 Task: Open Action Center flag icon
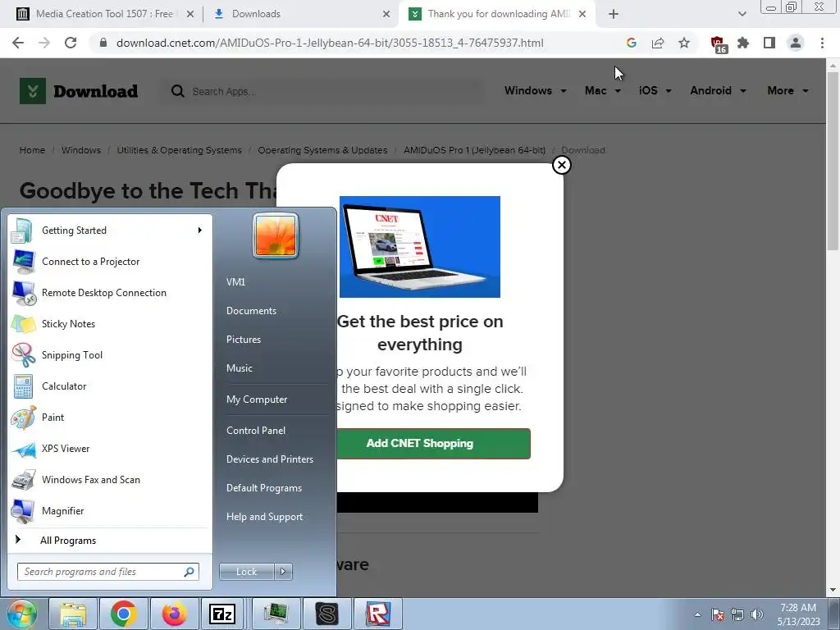click(718, 614)
